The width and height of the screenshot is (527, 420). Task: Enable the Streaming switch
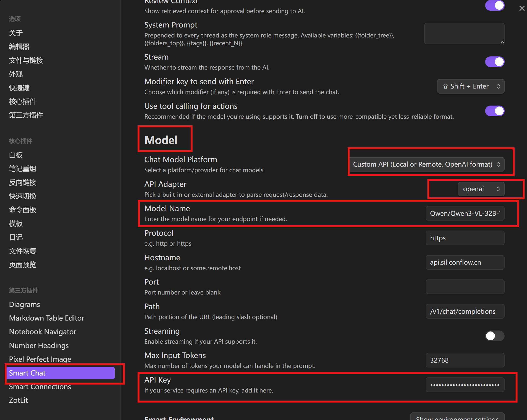click(x=494, y=336)
